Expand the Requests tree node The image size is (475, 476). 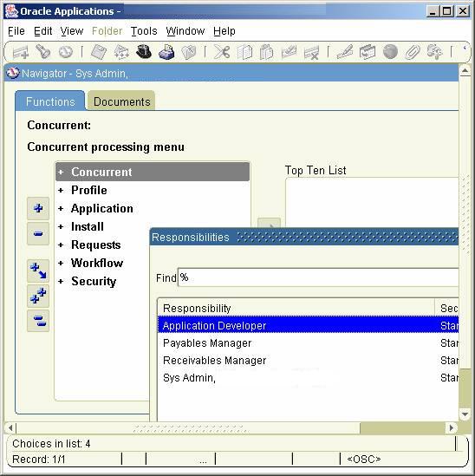click(x=61, y=245)
